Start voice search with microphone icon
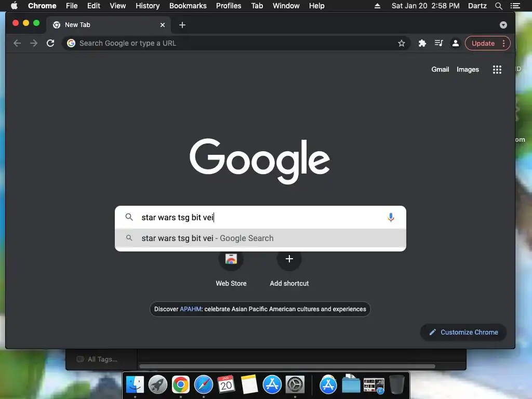The image size is (532, 399). click(x=391, y=217)
